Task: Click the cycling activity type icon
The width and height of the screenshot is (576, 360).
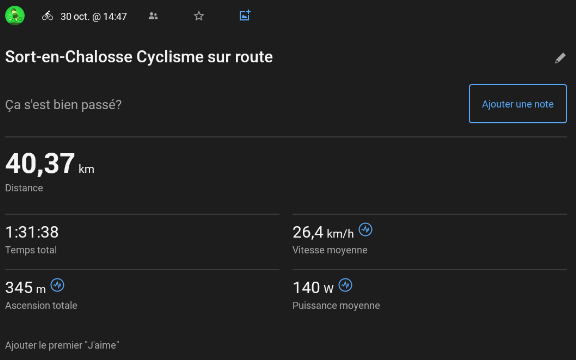Action: 47,16
